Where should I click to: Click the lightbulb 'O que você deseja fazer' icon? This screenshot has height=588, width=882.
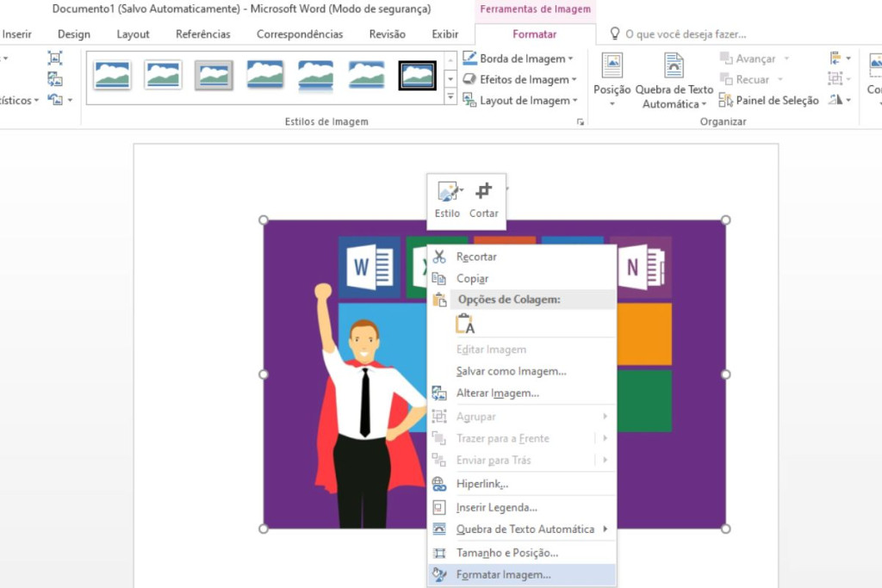tap(615, 34)
